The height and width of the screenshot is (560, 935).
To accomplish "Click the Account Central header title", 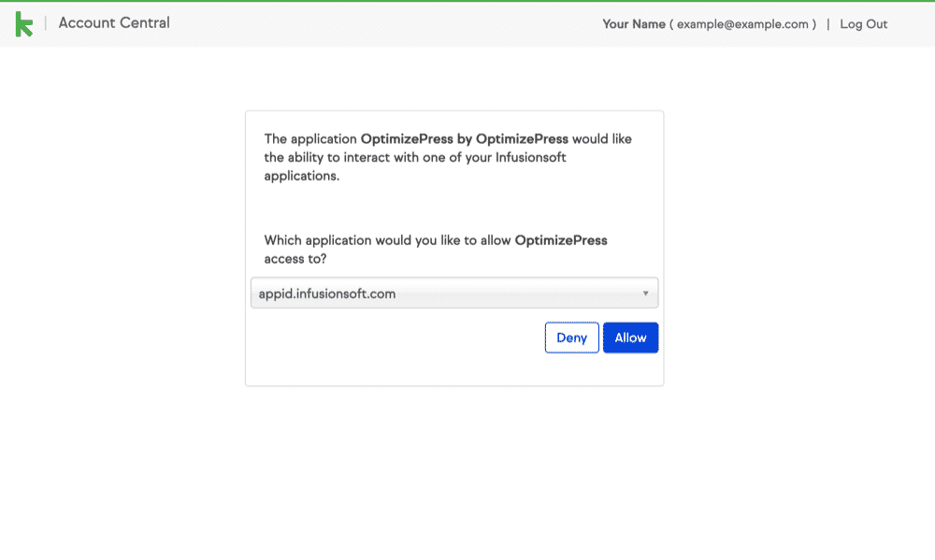I will pos(114,22).
